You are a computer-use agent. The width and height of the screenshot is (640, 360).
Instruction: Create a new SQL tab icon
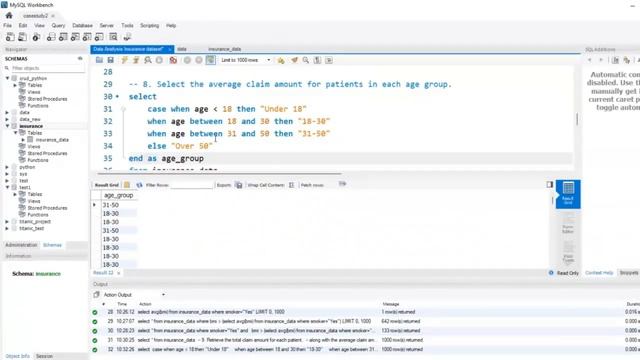coord(10,37)
